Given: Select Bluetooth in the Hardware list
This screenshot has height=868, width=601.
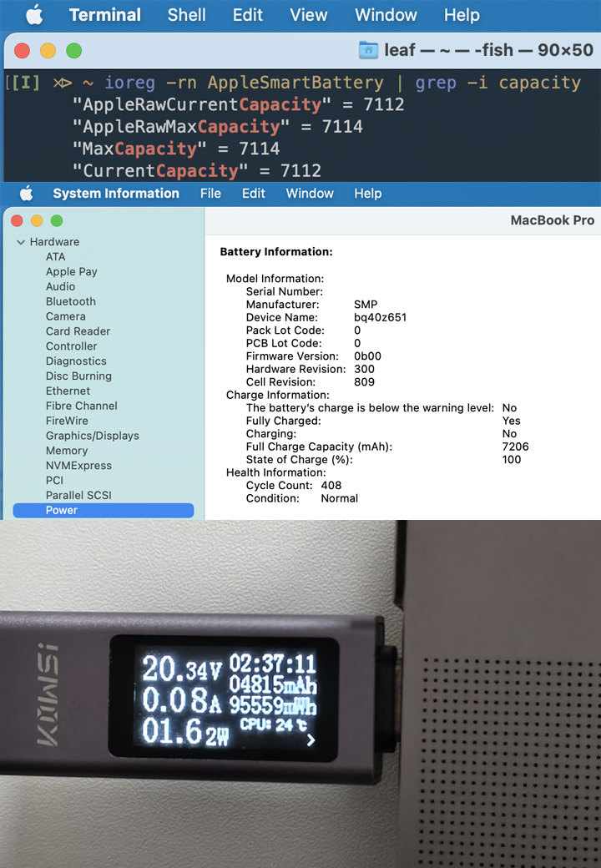Looking at the screenshot, I should (71, 301).
